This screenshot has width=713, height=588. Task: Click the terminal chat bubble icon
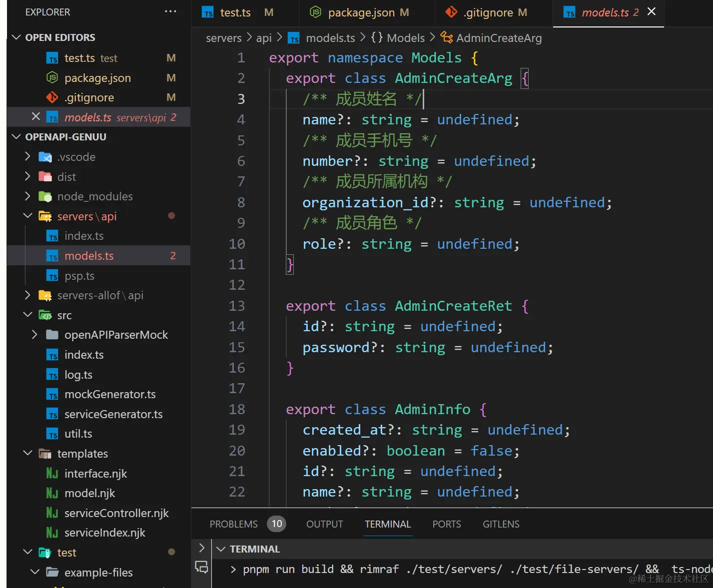201,567
